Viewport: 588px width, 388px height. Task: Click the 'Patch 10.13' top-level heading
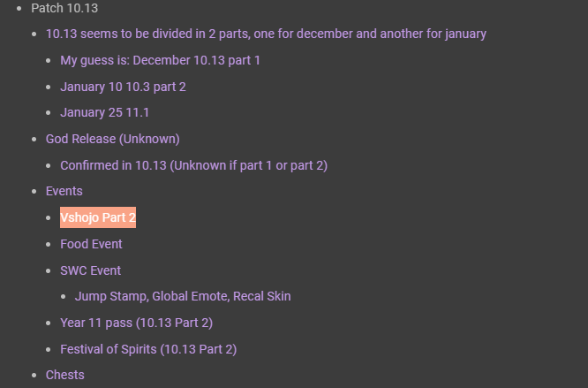point(64,8)
